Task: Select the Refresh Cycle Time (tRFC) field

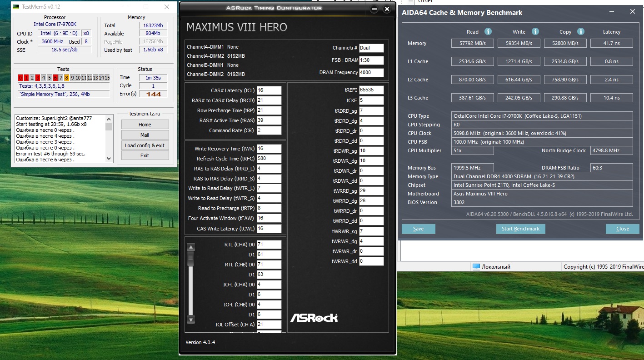Action: pyautogui.click(x=269, y=159)
